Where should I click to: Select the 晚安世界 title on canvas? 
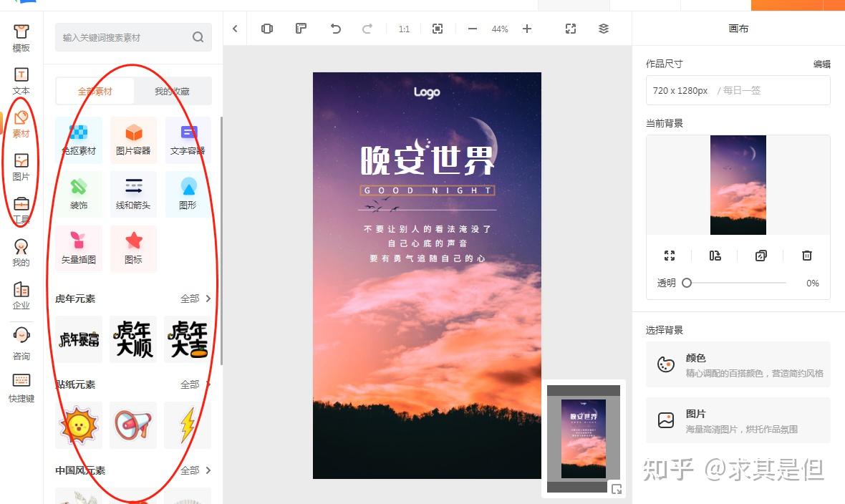pos(428,159)
